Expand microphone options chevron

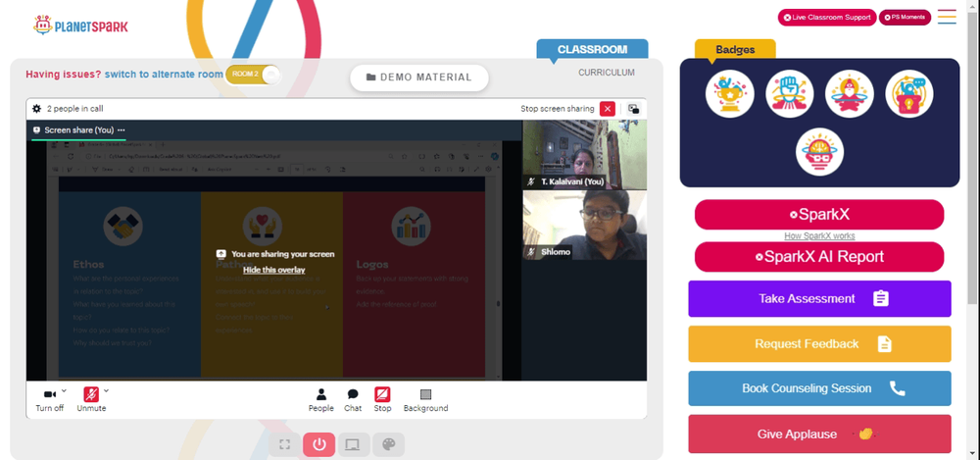[106, 390]
